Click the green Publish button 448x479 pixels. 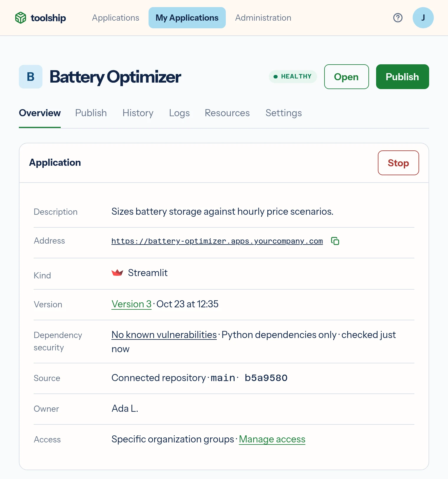403,77
